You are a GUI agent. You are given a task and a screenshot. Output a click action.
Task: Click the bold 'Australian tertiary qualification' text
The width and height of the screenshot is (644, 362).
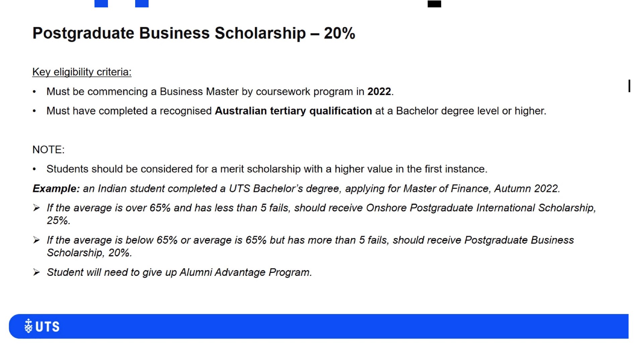pos(293,111)
